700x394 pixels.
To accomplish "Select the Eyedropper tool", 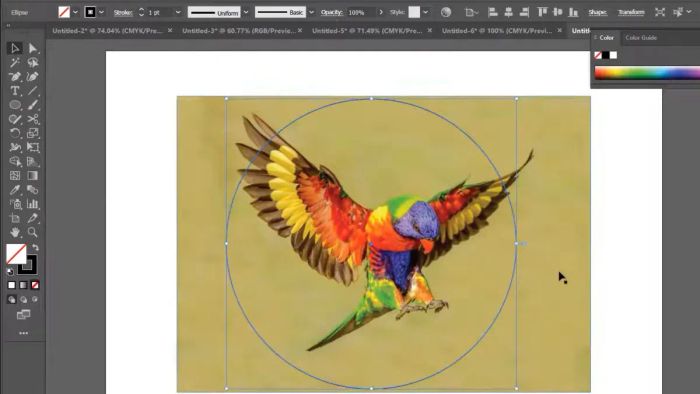I will 15,190.
